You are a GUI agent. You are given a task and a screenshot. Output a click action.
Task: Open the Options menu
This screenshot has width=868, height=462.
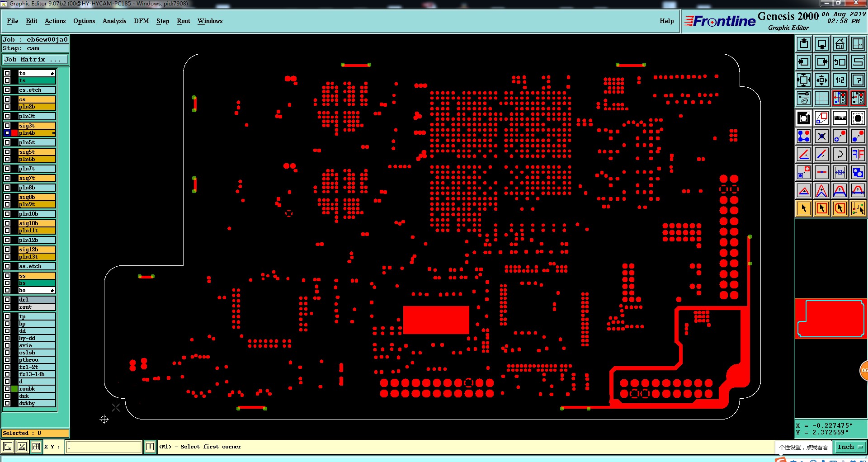click(84, 21)
